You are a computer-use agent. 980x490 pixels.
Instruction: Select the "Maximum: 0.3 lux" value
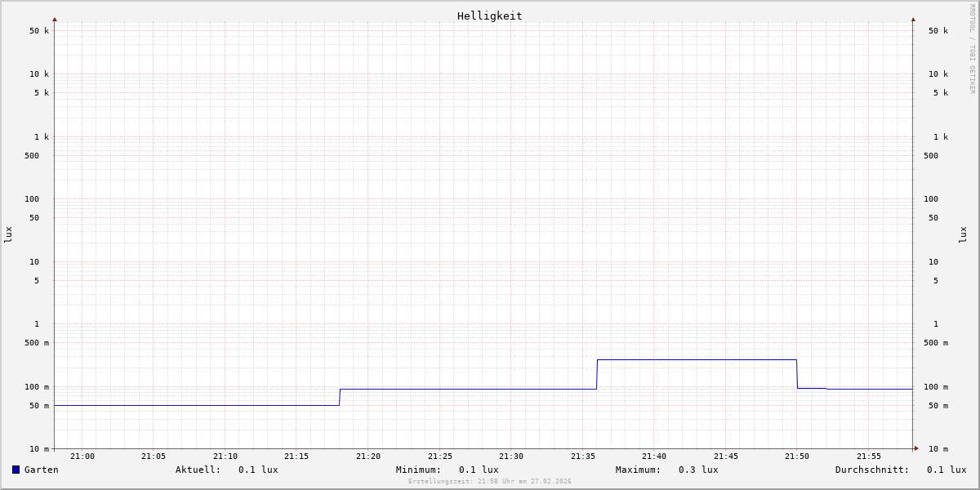pyautogui.click(x=667, y=470)
